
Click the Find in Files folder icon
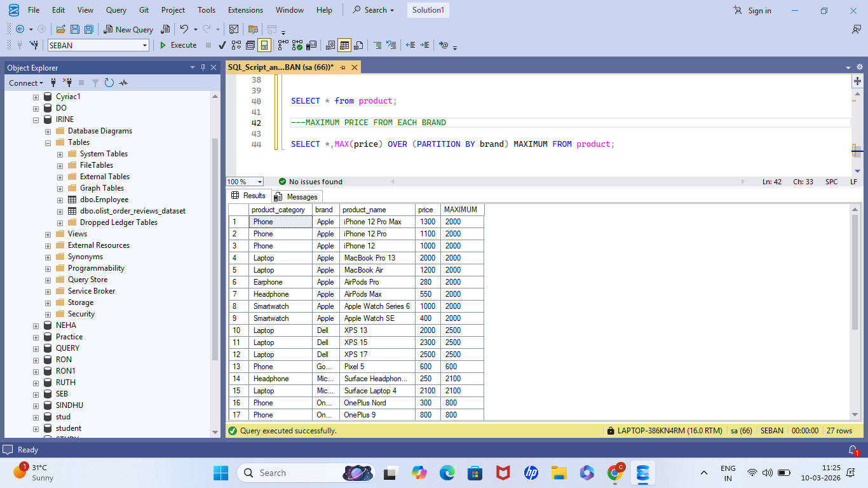tap(253, 29)
